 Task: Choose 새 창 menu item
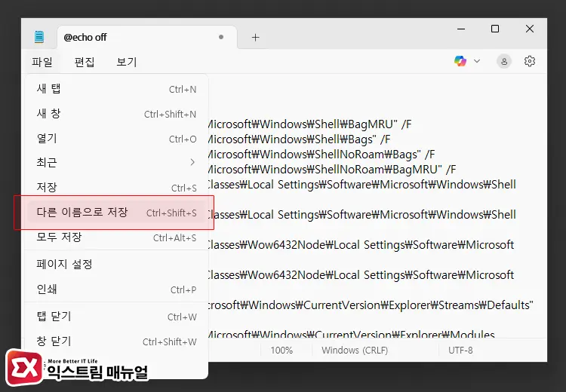[x=116, y=114]
